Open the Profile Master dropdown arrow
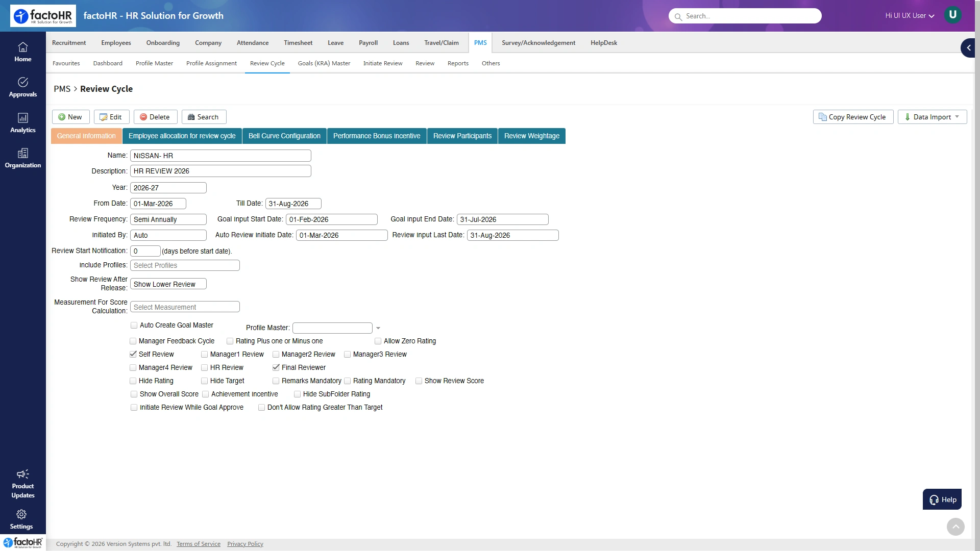 point(378,328)
